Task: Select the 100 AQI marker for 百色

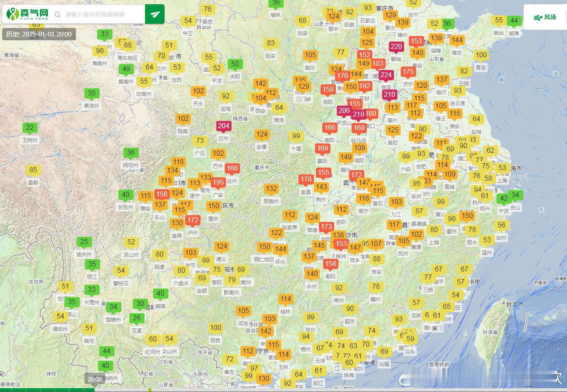Action: [x=216, y=328]
